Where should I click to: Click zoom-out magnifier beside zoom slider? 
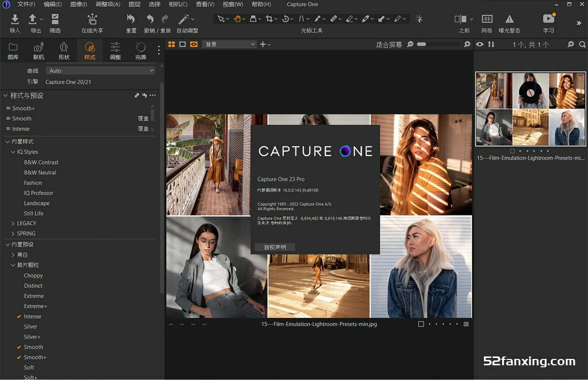pos(410,44)
